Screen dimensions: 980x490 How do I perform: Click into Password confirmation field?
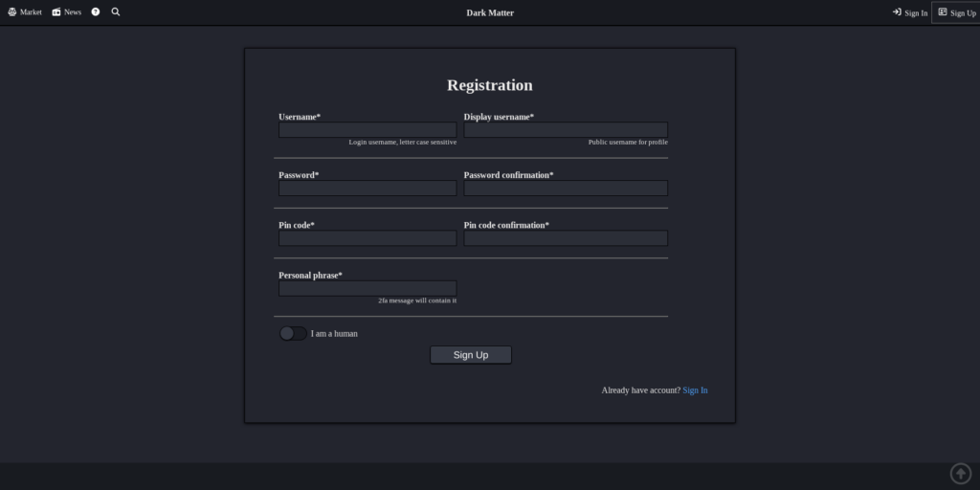point(566,189)
